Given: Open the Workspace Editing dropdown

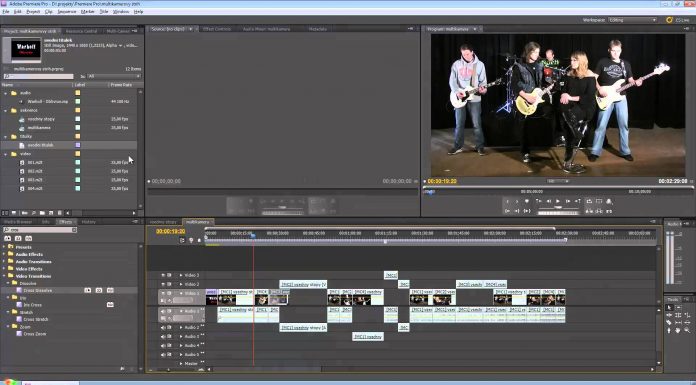Looking at the screenshot, I should (633, 20).
